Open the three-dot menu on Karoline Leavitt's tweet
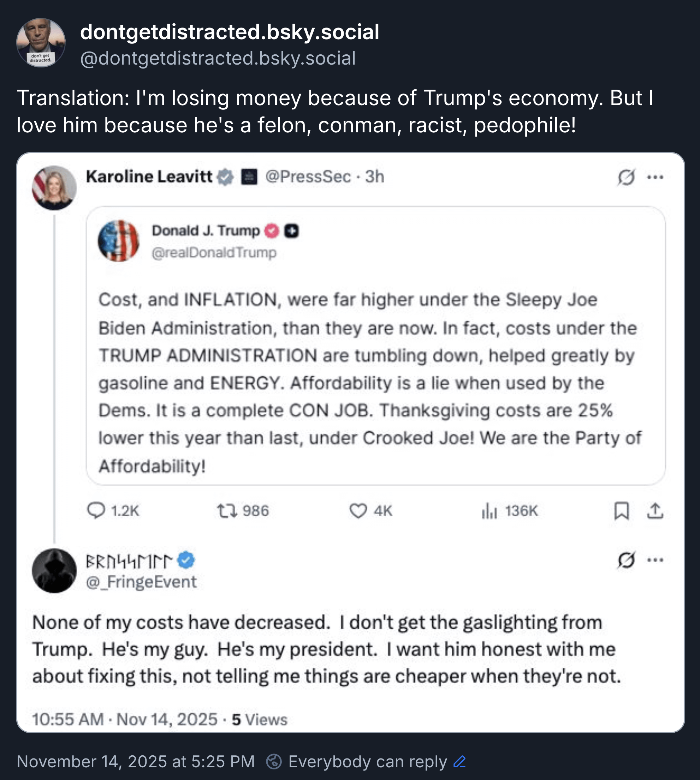Image resolution: width=700 pixels, height=780 pixels. (x=655, y=177)
